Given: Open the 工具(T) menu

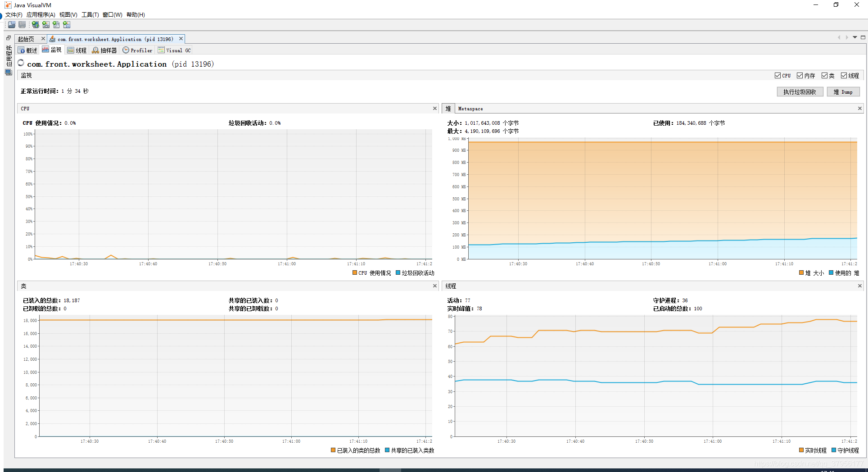Looking at the screenshot, I should tap(90, 14).
